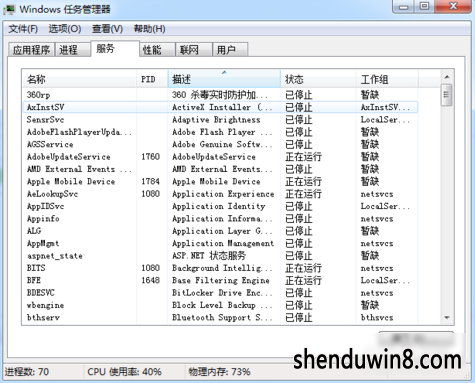Open the 文件(F) menu
Screen dimensions: 475x383
point(23,29)
